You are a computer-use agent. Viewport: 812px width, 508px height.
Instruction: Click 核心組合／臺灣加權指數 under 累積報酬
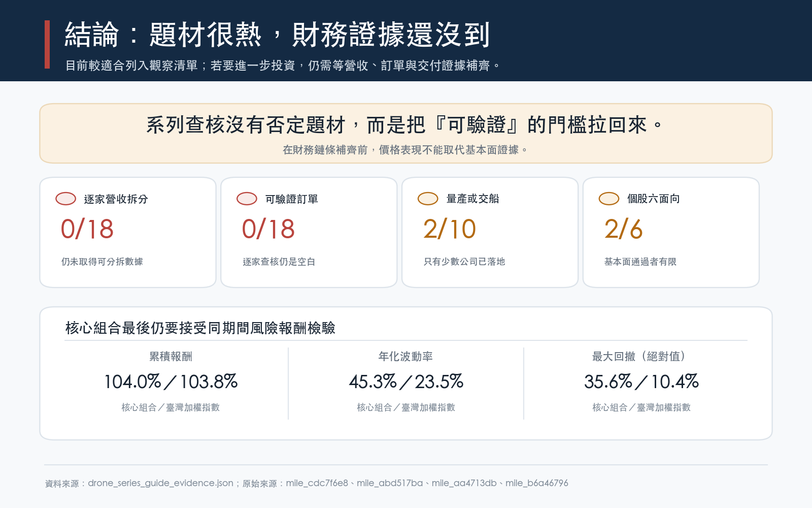171,407
